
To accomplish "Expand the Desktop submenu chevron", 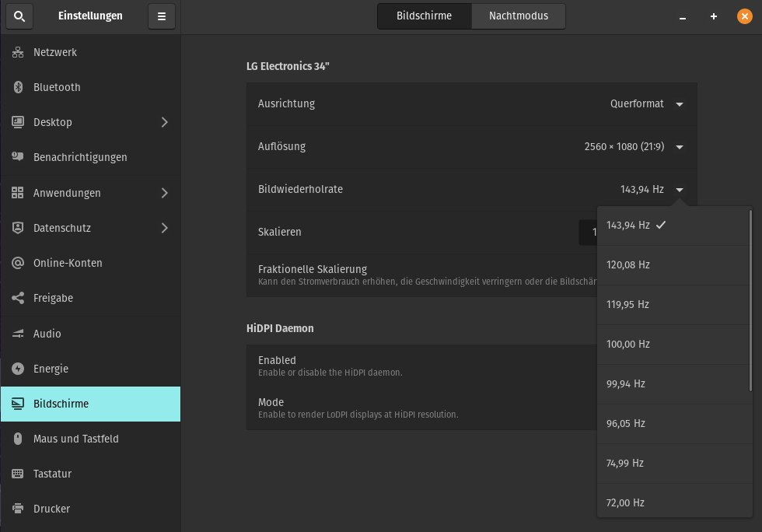I will coord(164,122).
